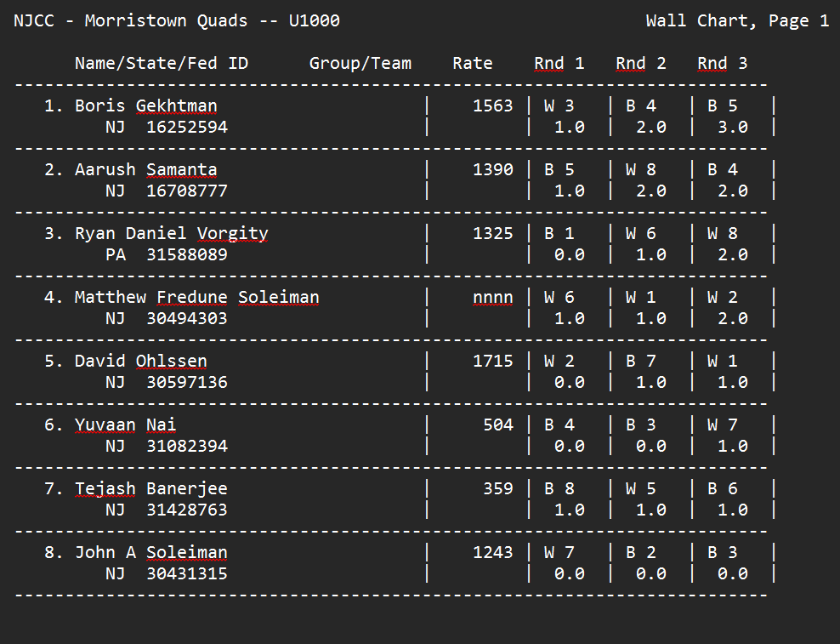
Task: Select player name 'Aarush Samanta'
Action: point(145,169)
